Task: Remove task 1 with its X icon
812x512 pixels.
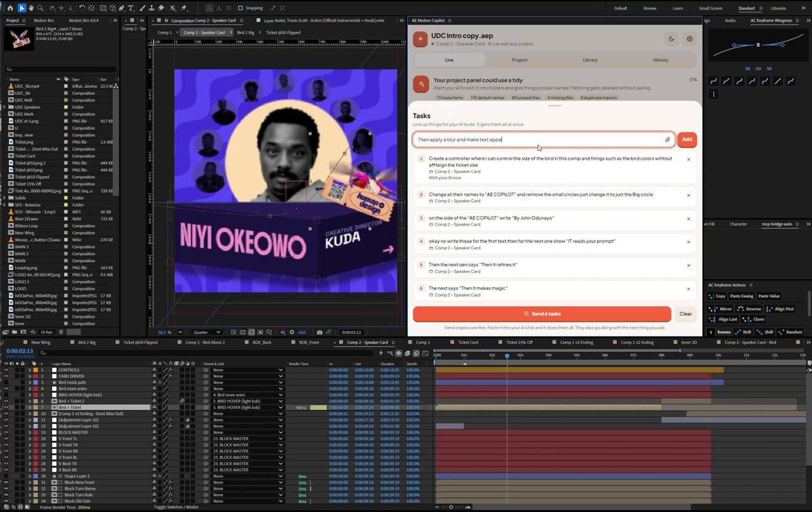Action: click(688, 159)
